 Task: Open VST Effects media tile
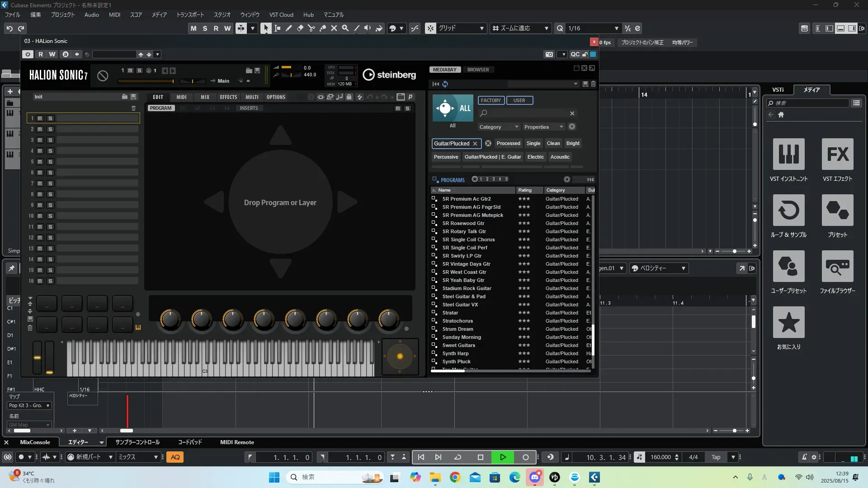(837, 155)
